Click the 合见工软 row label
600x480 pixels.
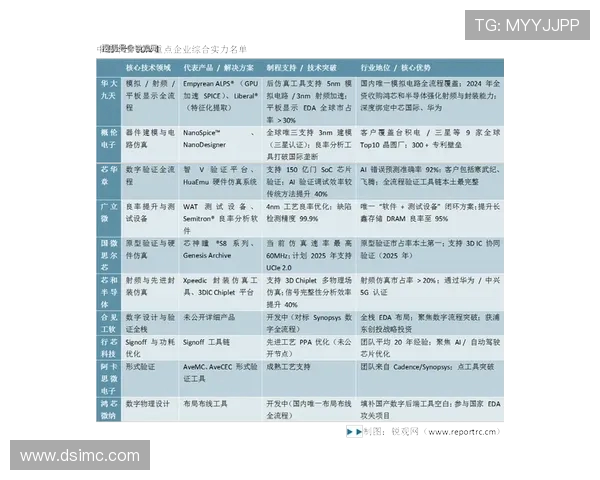(109, 323)
